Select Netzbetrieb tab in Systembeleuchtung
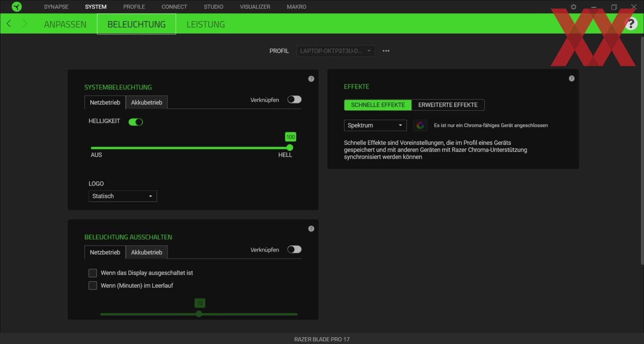Screen dimensions: 644x344 click(105, 102)
